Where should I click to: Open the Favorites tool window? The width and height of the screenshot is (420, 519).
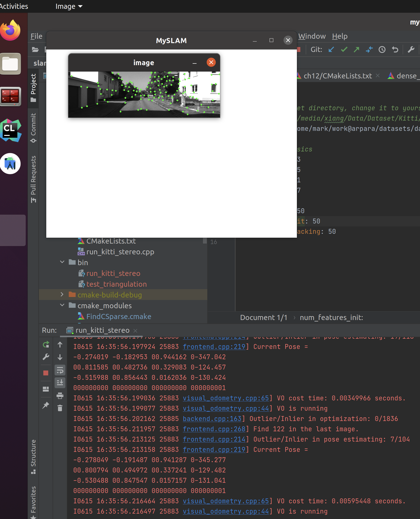point(33,502)
